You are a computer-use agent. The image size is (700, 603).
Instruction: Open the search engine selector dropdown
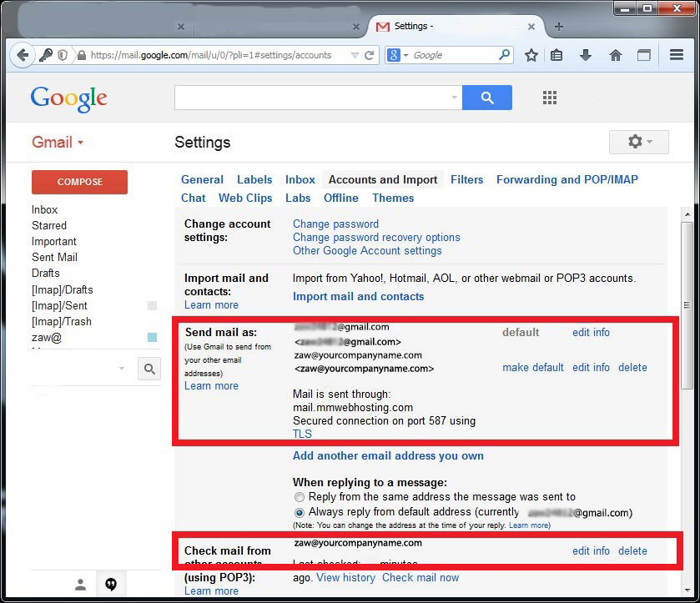click(405, 55)
